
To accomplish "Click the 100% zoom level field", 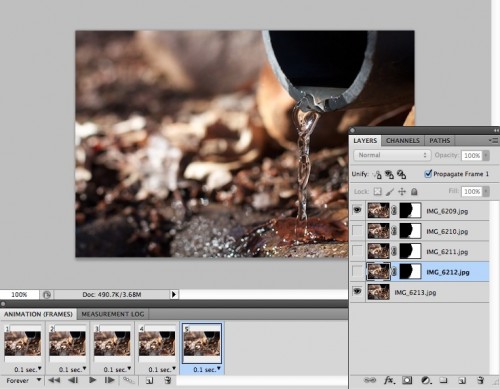I will [x=19, y=294].
